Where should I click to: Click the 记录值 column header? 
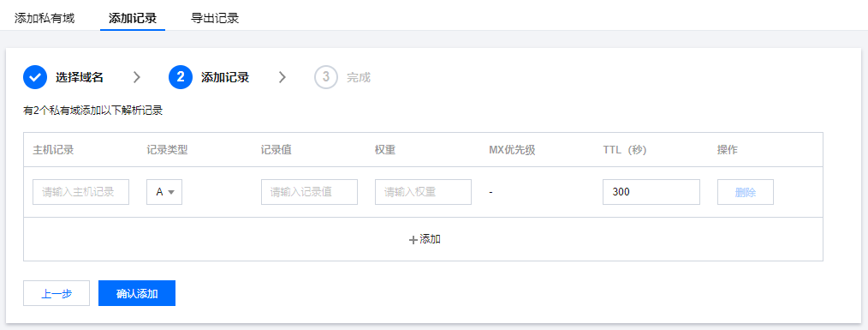tap(276, 150)
